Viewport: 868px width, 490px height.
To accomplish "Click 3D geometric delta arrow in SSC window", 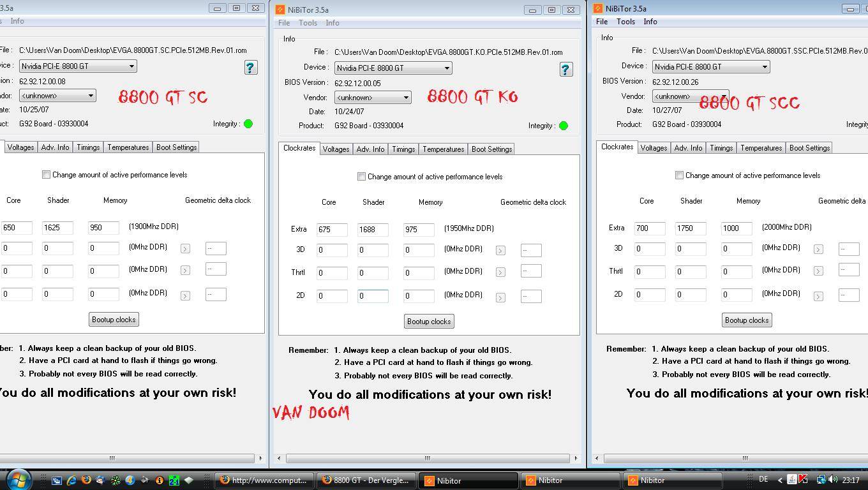I will tap(818, 249).
